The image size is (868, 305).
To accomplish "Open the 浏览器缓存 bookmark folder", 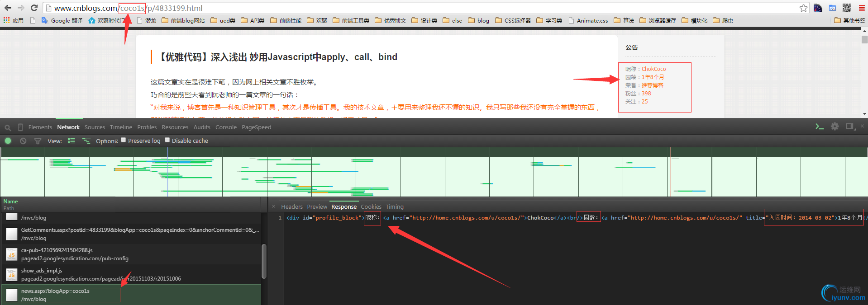I will (x=658, y=20).
